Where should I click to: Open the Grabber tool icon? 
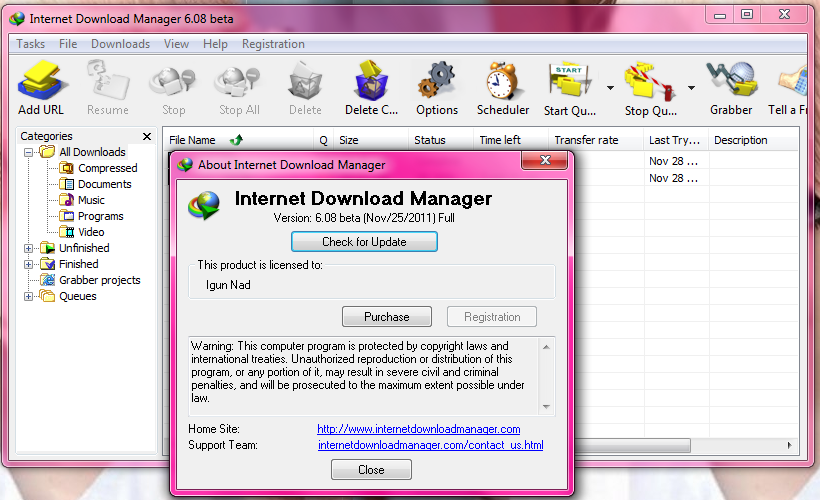[x=731, y=80]
